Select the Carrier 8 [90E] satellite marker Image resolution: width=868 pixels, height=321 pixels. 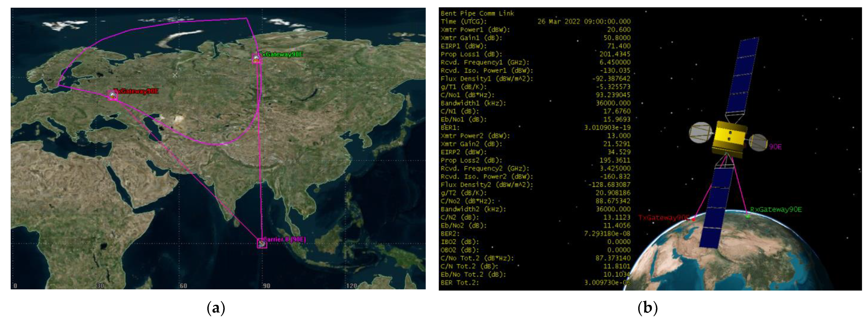tap(262, 243)
